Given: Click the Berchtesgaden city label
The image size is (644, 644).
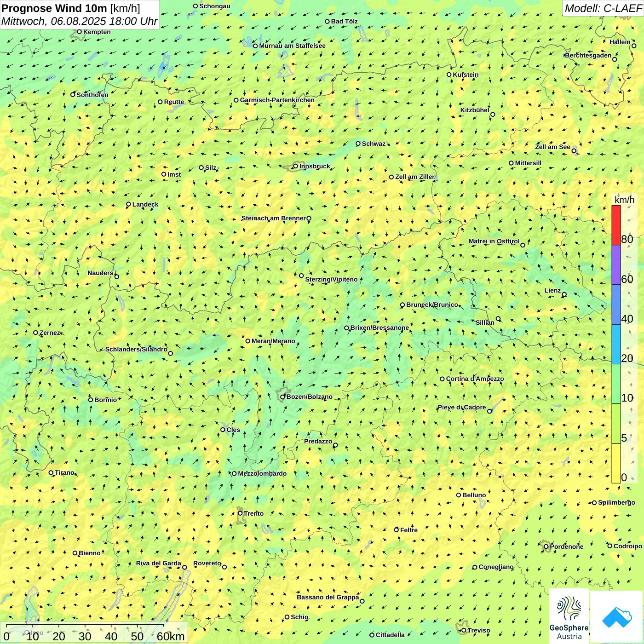Looking at the screenshot, I should [588, 55].
